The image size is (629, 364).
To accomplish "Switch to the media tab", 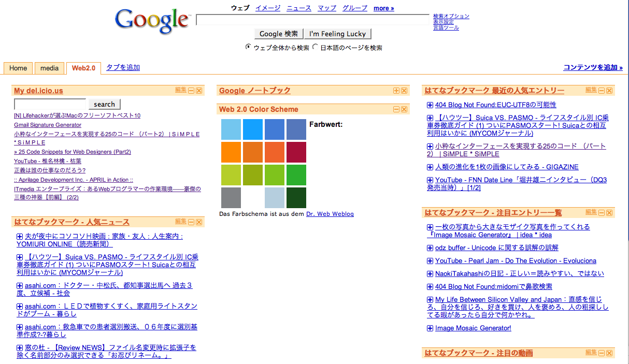I will (50, 68).
